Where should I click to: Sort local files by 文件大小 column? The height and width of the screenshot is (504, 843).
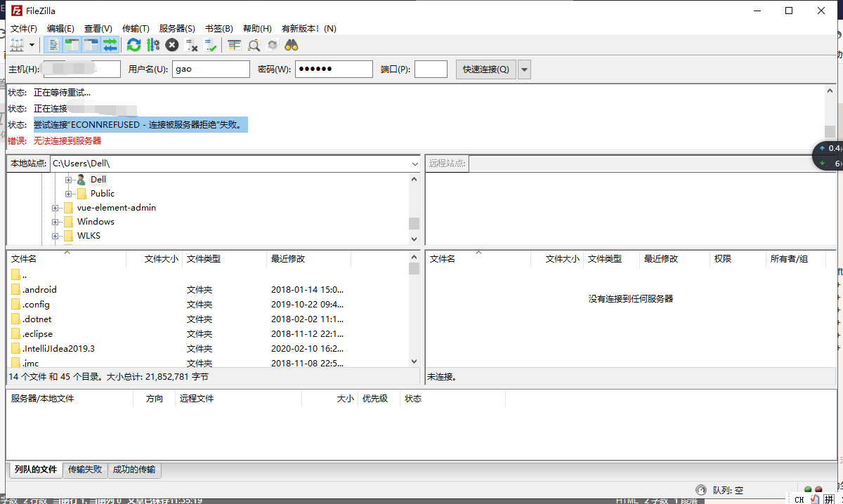pyautogui.click(x=155, y=258)
